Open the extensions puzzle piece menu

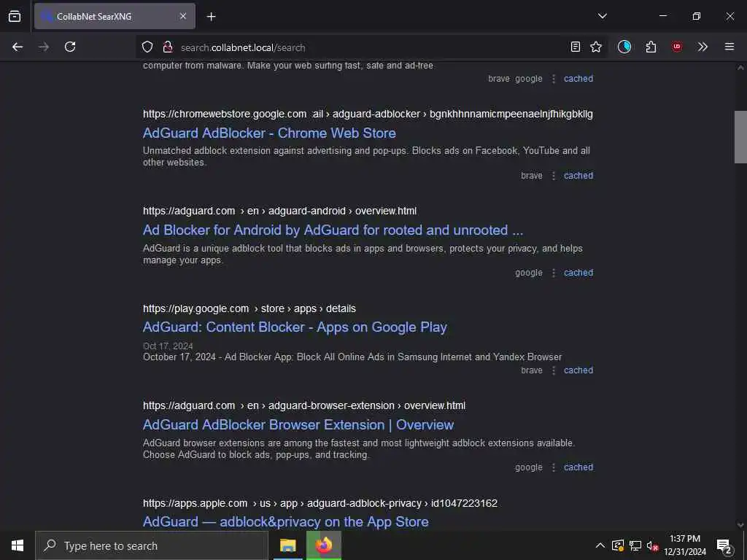(x=651, y=47)
